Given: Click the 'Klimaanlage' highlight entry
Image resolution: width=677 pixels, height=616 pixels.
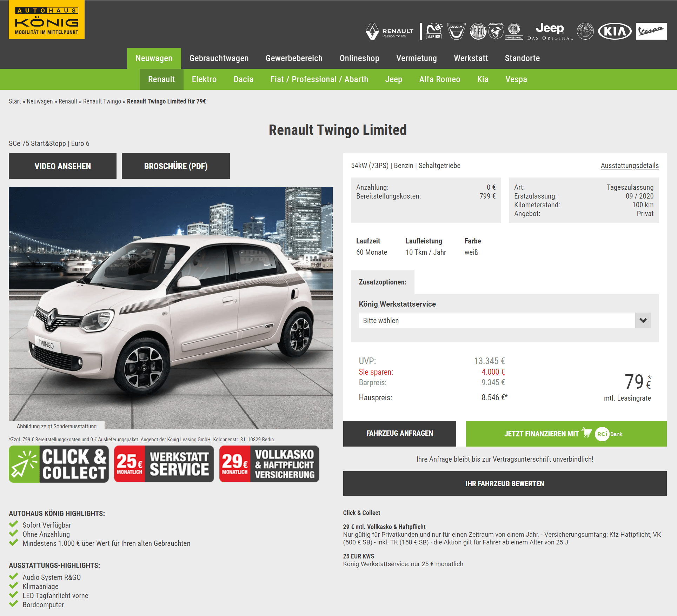Looking at the screenshot, I should 40,587.
